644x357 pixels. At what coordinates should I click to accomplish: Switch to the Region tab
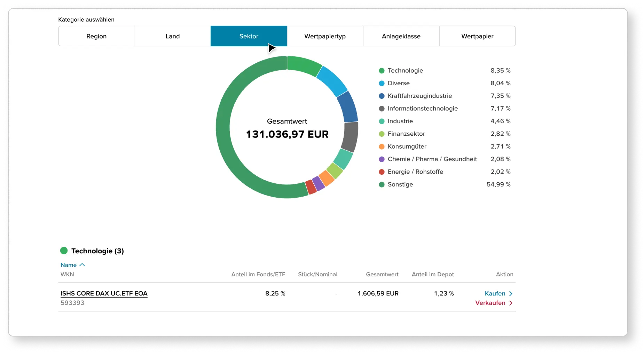[96, 36]
